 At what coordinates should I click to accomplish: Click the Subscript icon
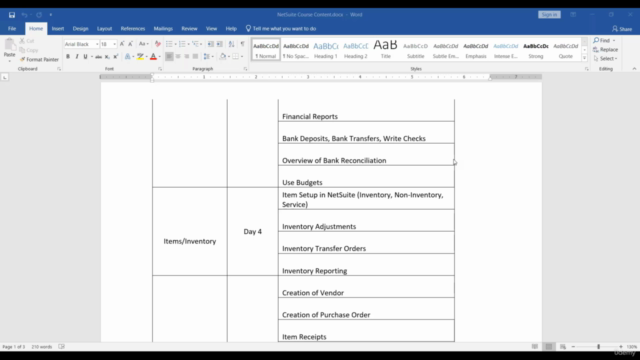[107, 57]
